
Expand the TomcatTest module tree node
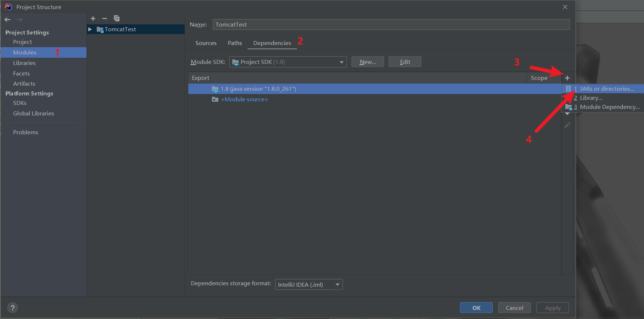click(x=90, y=29)
